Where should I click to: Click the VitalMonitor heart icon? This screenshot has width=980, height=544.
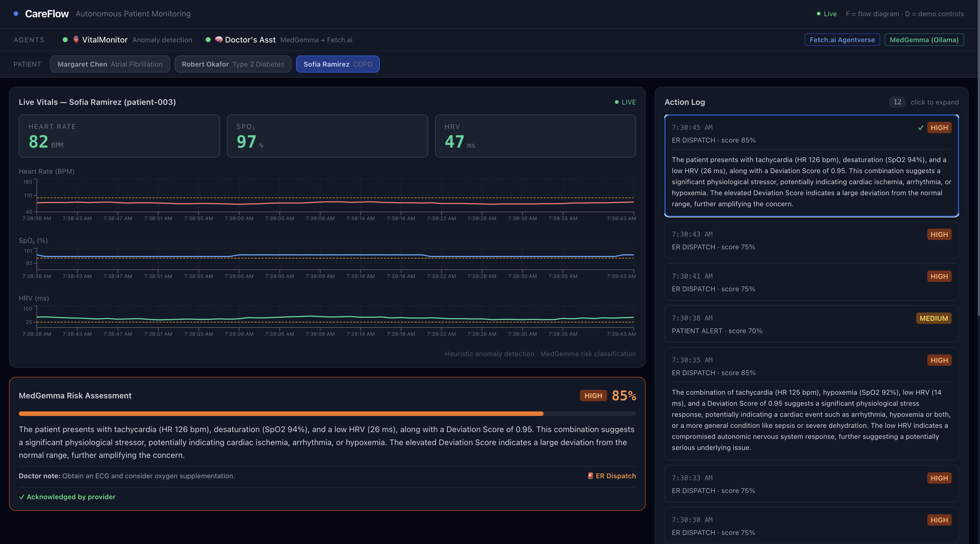pyautogui.click(x=76, y=40)
